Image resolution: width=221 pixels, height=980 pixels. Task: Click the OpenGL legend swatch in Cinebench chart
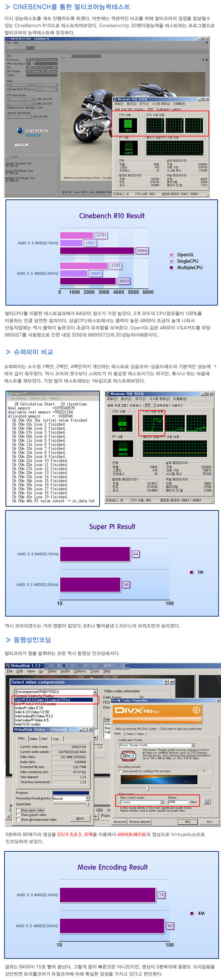point(172,255)
